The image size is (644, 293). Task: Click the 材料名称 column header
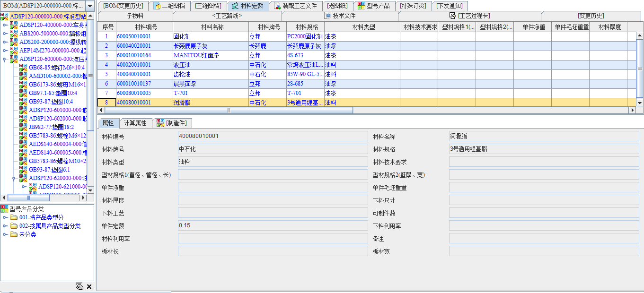tap(212, 27)
